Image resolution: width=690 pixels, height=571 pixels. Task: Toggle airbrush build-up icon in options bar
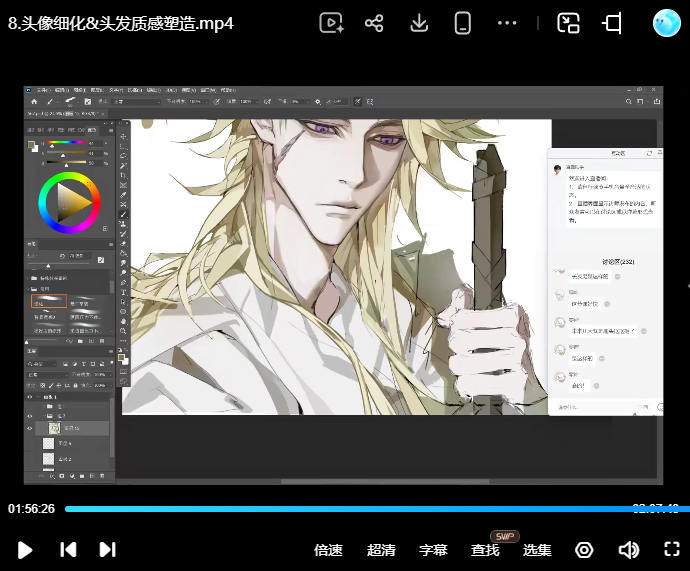[267, 102]
